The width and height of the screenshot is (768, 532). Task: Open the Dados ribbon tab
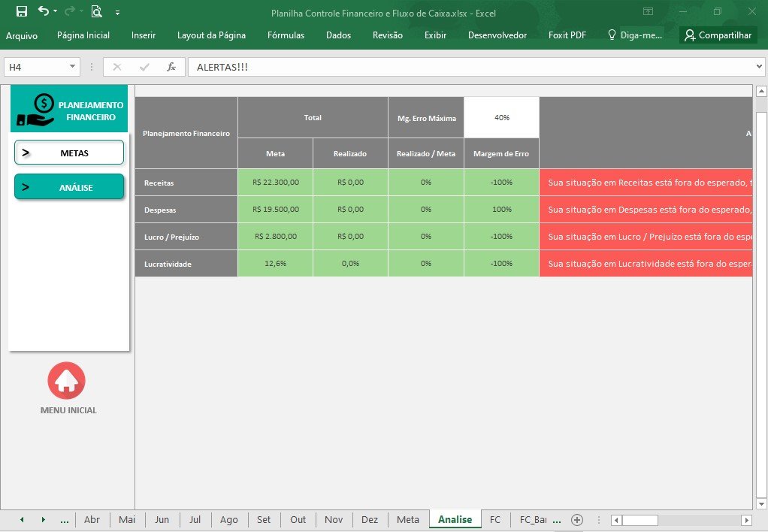pos(338,35)
